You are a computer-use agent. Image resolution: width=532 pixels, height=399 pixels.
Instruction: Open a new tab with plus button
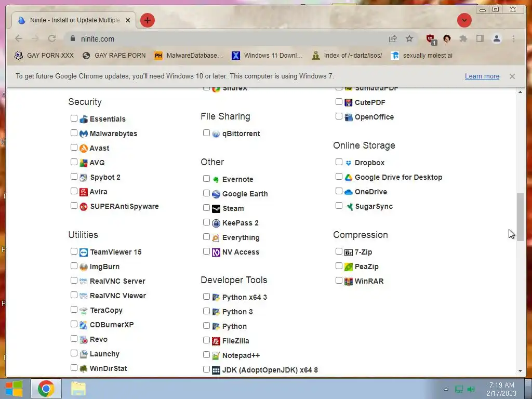coord(147,20)
